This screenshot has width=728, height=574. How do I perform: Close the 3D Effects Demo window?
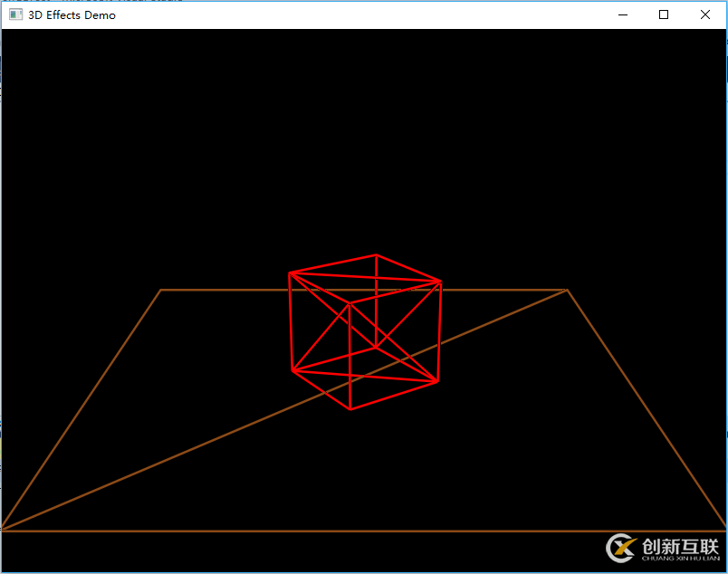[705, 14]
